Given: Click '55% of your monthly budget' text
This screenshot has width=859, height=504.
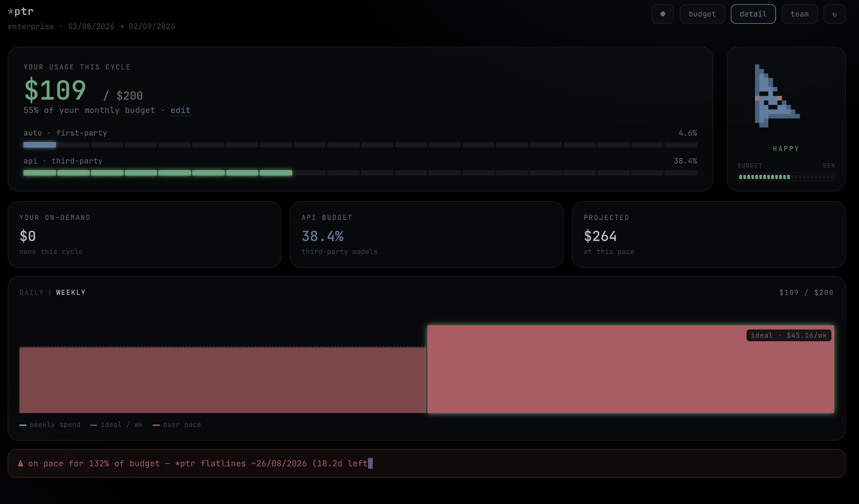Looking at the screenshot, I should [90, 110].
